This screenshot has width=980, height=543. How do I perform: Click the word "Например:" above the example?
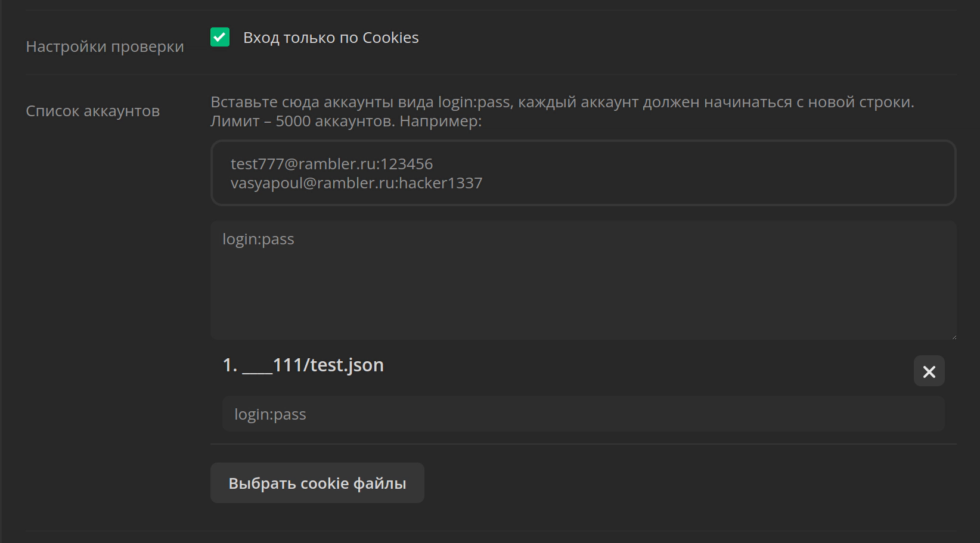441,121
